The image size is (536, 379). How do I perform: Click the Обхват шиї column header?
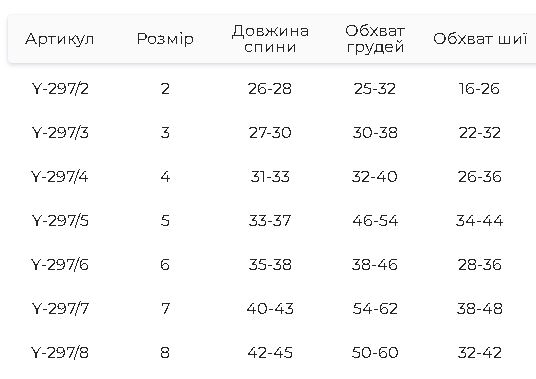[480, 39]
